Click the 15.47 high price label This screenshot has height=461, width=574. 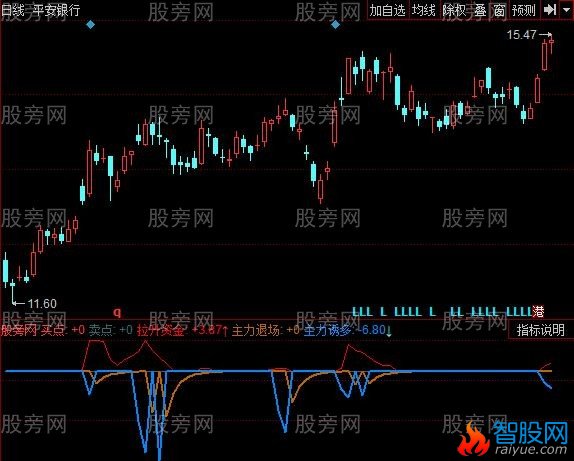coord(521,35)
